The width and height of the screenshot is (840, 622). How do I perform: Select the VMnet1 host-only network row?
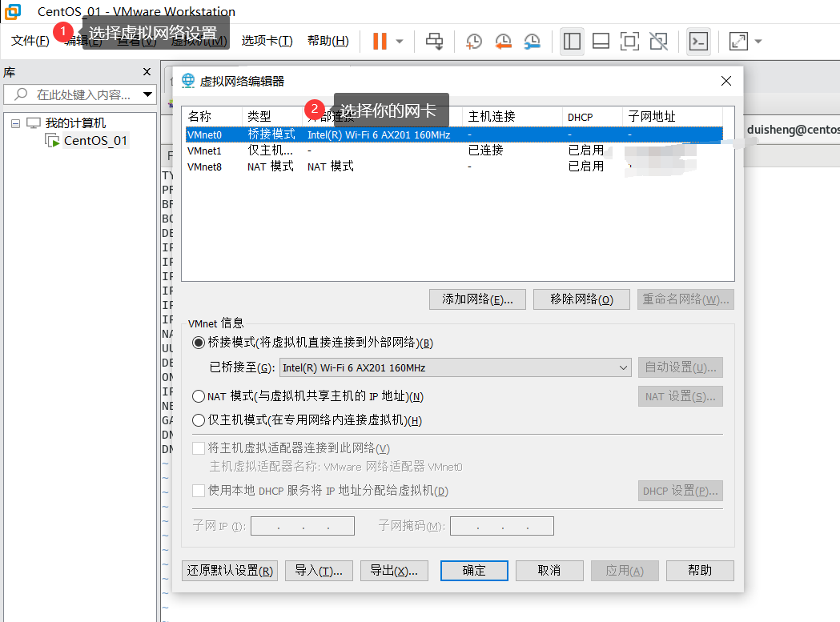(x=454, y=150)
